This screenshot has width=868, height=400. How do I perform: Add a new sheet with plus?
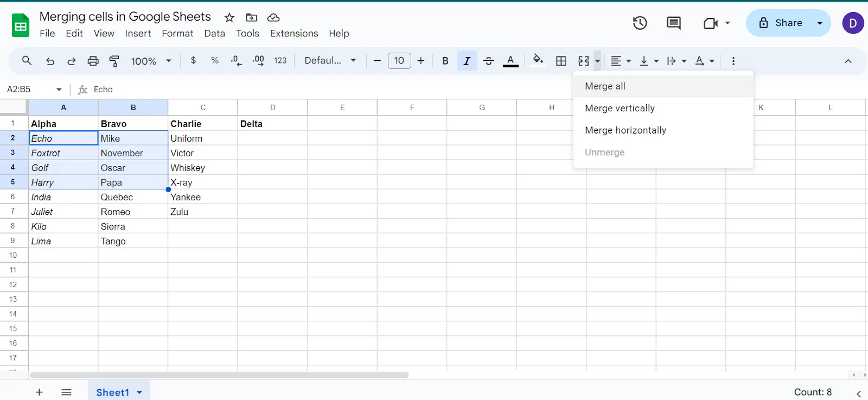click(39, 392)
